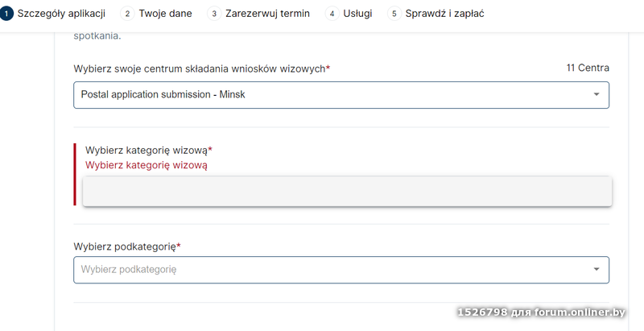Click the step 2 number circle
The image size is (644, 331).
point(127,14)
